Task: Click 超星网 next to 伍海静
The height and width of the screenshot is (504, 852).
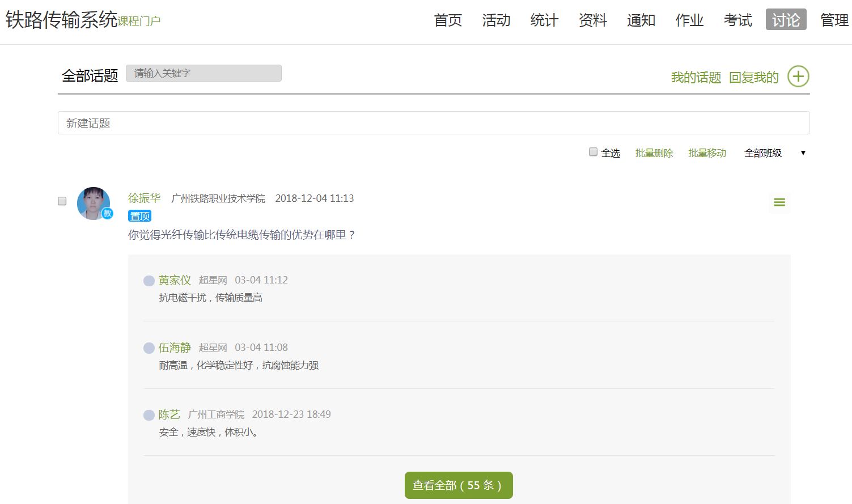Action: coord(213,348)
